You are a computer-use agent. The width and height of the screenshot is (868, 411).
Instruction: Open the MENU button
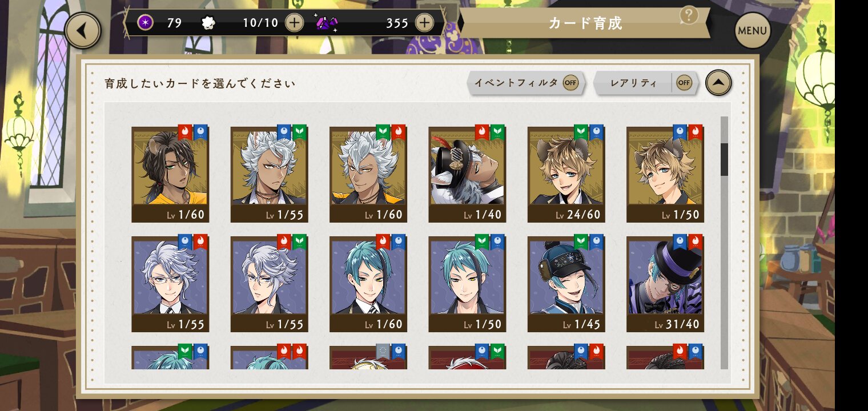click(x=752, y=30)
